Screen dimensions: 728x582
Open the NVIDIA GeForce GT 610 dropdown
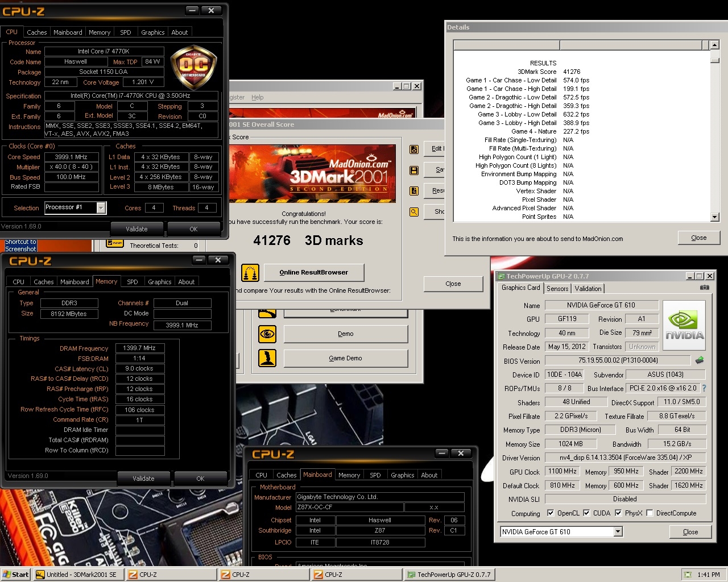[x=618, y=532]
